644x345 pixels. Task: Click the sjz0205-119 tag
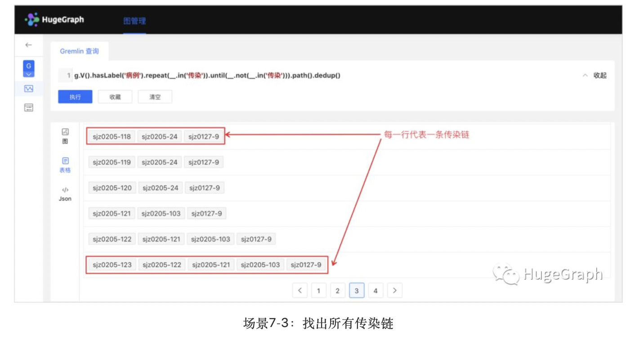point(112,162)
